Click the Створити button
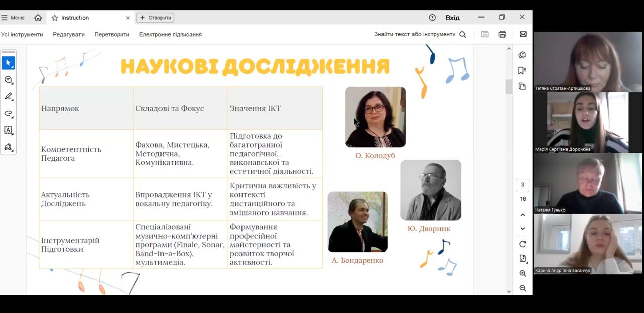The width and height of the screenshot is (644, 313). [x=155, y=18]
